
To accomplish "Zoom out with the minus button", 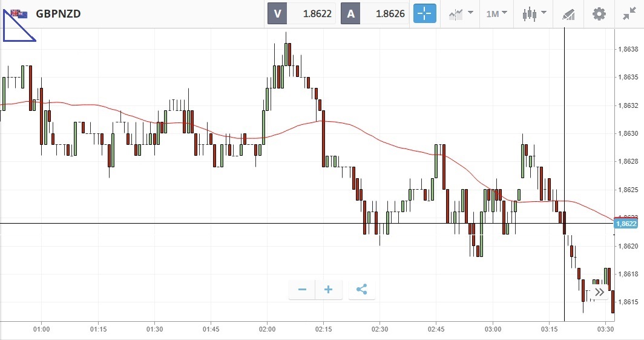I will click(x=302, y=290).
